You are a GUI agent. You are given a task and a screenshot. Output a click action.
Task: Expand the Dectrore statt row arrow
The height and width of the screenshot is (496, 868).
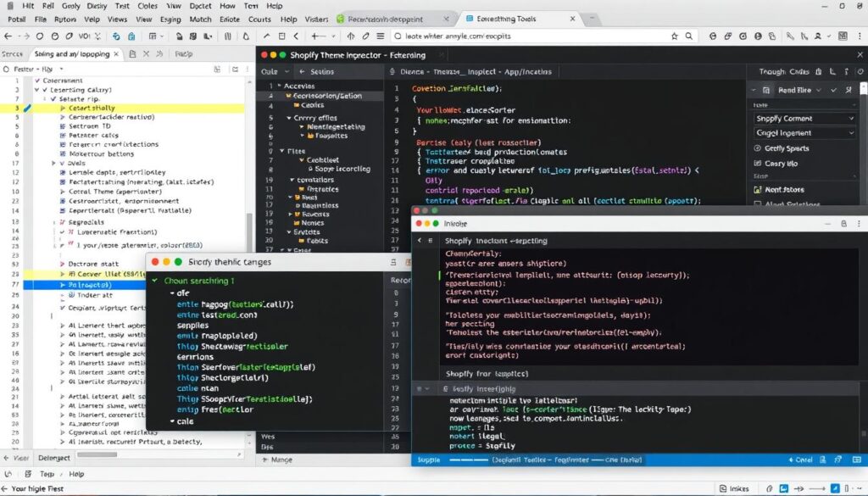[x=63, y=264]
